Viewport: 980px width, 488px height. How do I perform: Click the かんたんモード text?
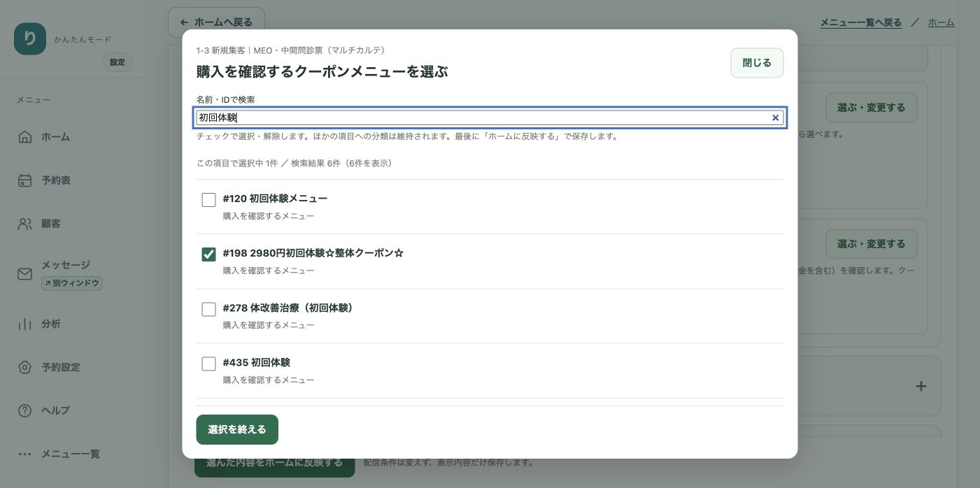coord(83,40)
